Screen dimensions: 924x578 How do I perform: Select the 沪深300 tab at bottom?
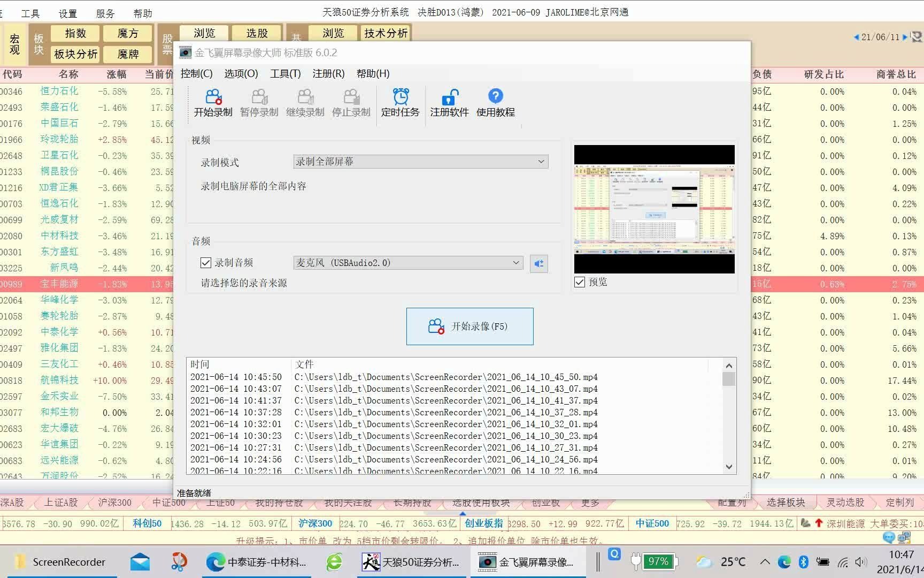click(114, 503)
